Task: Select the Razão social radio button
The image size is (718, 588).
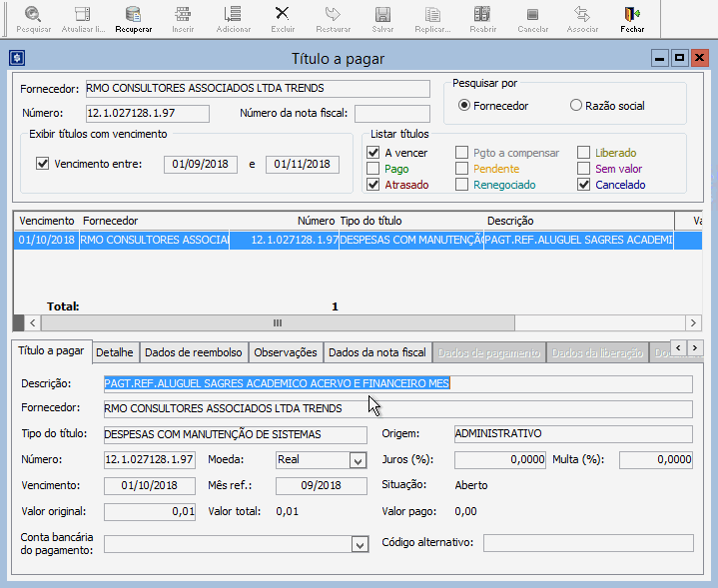Action: coord(576,106)
